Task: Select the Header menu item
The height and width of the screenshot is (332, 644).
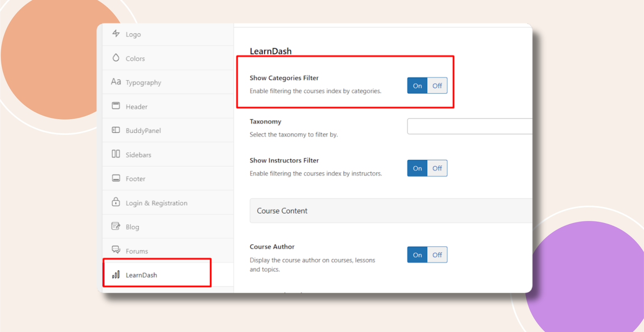Action: tap(168, 106)
